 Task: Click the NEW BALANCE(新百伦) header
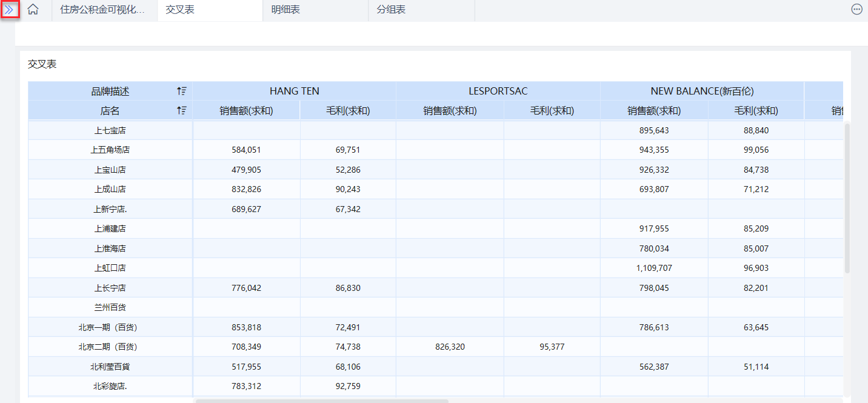click(702, 92)
